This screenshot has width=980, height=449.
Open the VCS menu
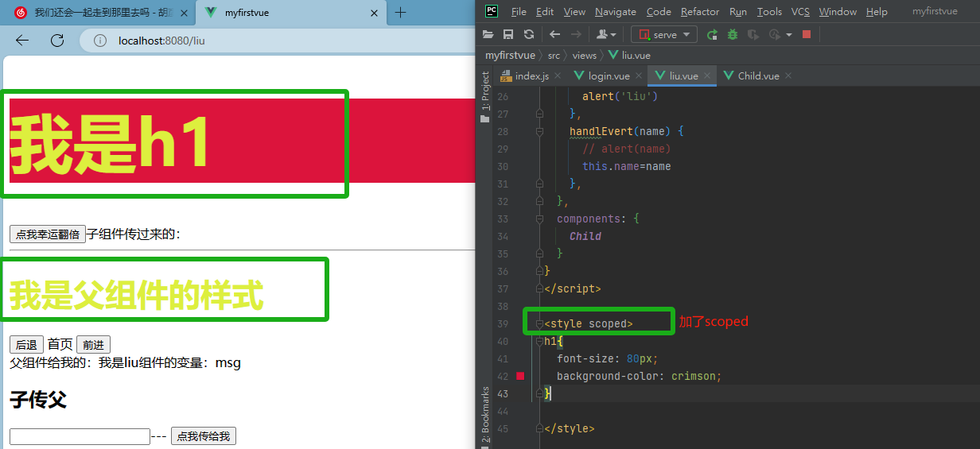coord(800,11)
